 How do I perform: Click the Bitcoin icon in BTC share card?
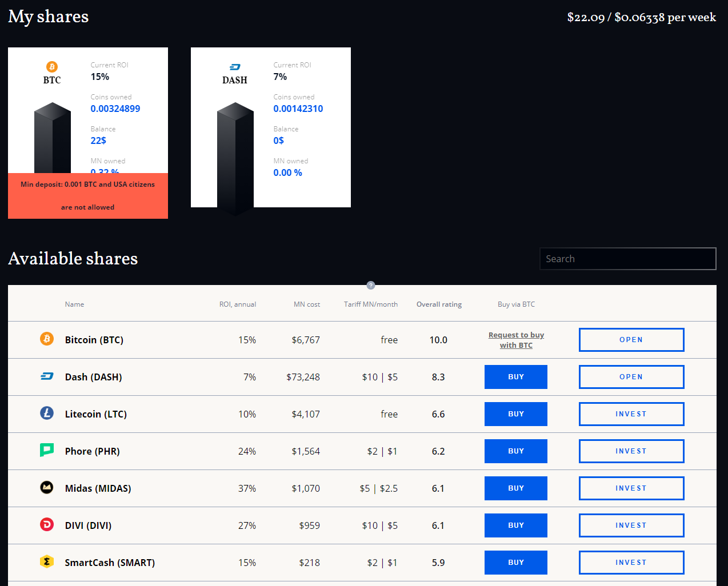tap(52, 67)
